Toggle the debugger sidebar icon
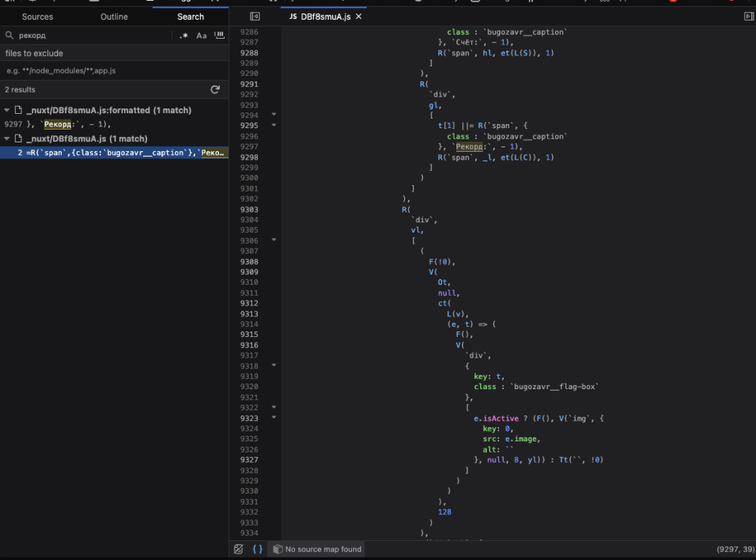The image size is (756, 560). (x=748, y=17)
